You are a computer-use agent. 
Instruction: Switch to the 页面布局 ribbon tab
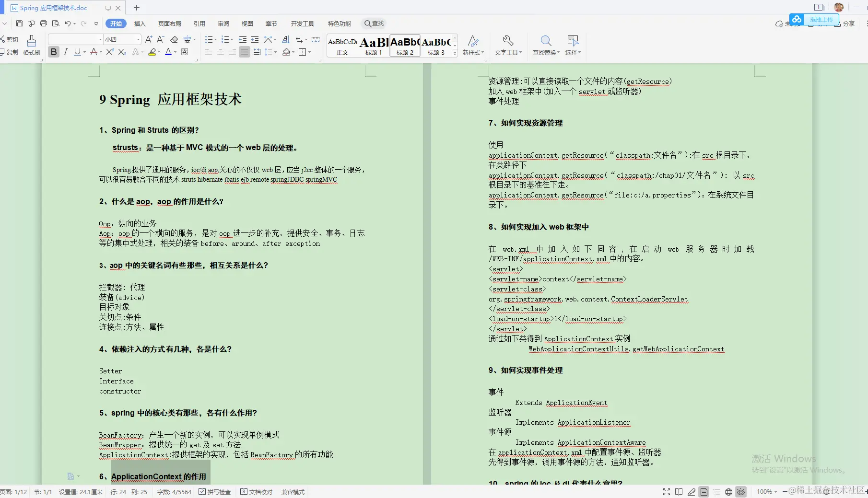click(169, 23)
